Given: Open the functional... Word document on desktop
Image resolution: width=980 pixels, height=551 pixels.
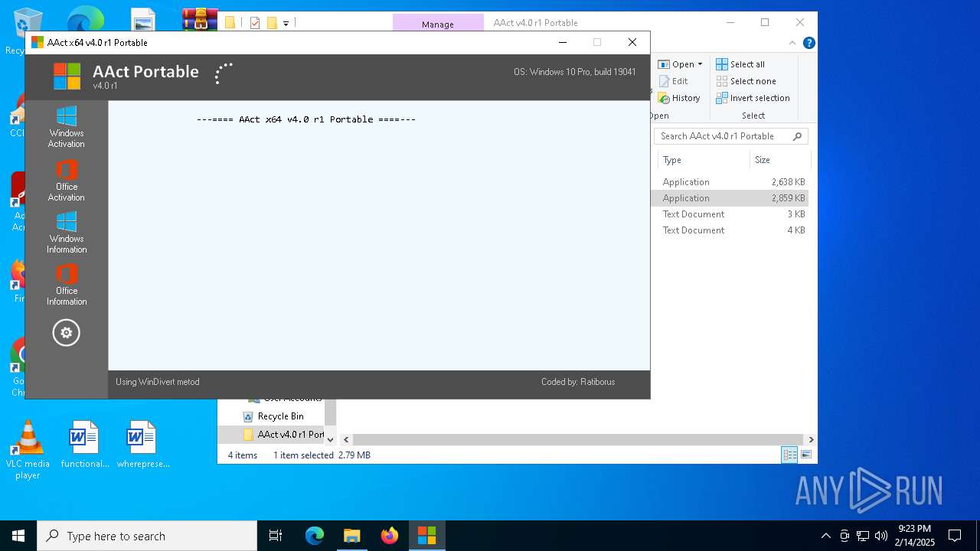Looking at the screenshot, I should click(85, 444).
